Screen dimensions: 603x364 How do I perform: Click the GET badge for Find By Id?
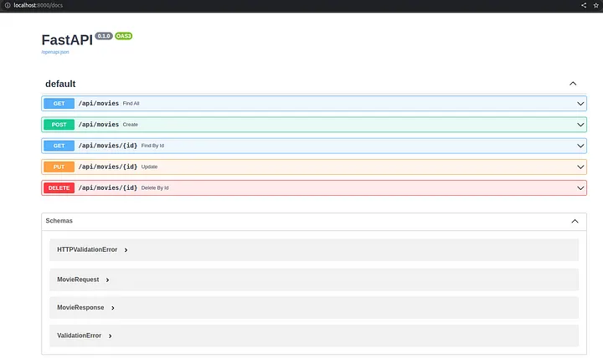click(59, 146)
